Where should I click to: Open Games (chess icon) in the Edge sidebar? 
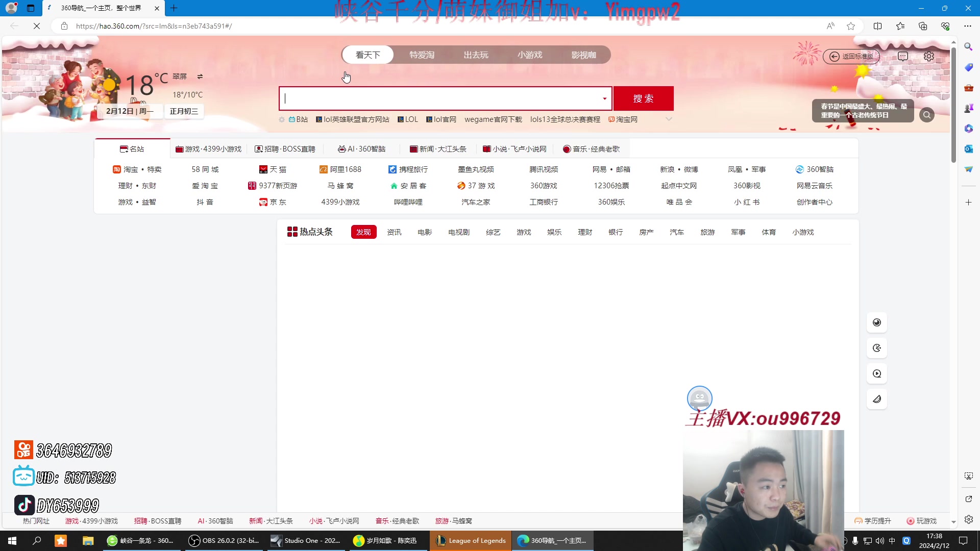pos(968,108)
